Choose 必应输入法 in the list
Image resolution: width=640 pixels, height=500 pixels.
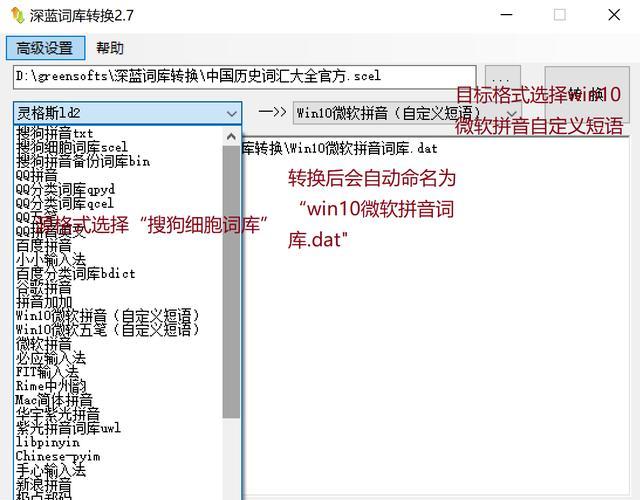tap(51, 358)
